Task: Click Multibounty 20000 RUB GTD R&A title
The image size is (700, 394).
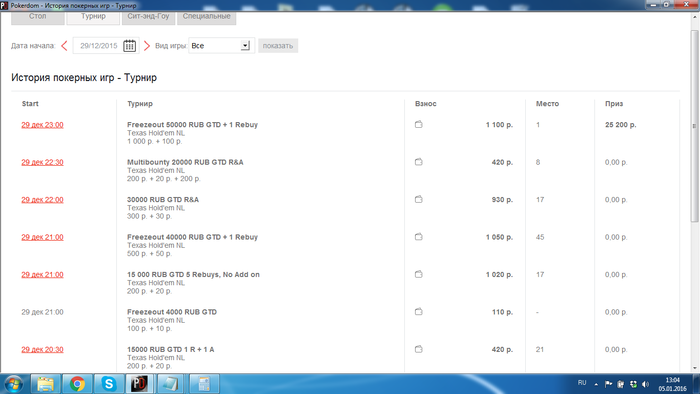Action: tap(185, 162)
